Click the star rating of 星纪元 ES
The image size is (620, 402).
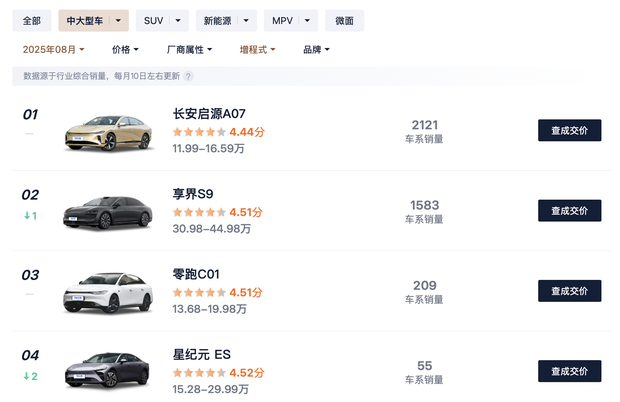(x=199, y=373)
